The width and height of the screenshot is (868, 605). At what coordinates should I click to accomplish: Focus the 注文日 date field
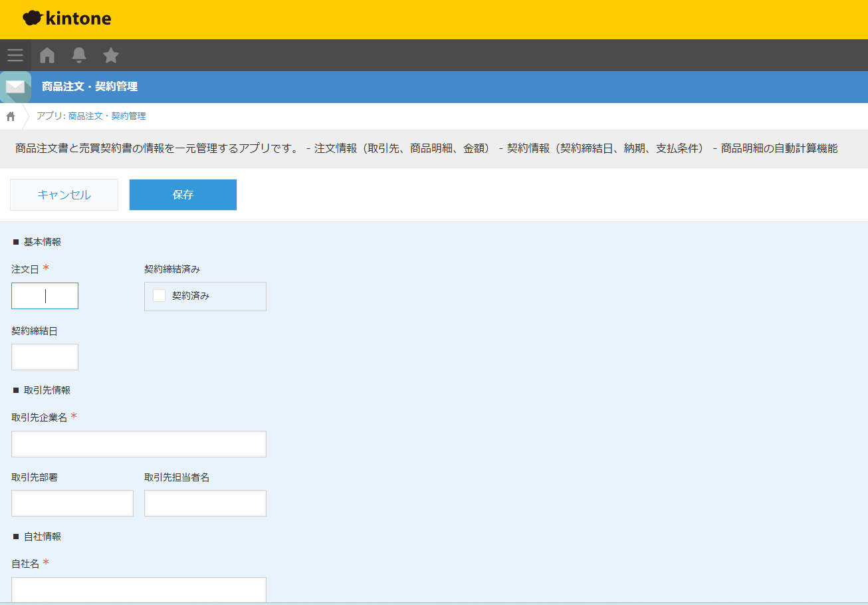[x=45, y=296]
